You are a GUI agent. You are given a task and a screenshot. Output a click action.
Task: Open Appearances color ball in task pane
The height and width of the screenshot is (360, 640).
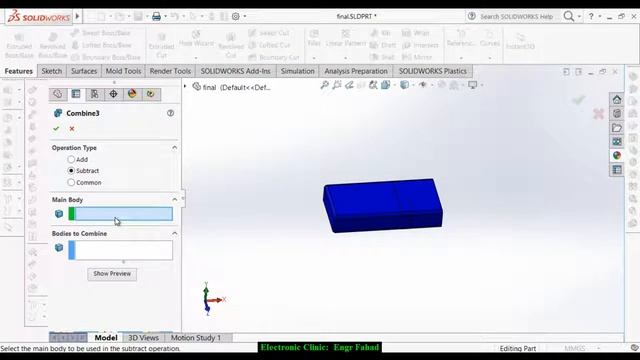tap(617, 156)
